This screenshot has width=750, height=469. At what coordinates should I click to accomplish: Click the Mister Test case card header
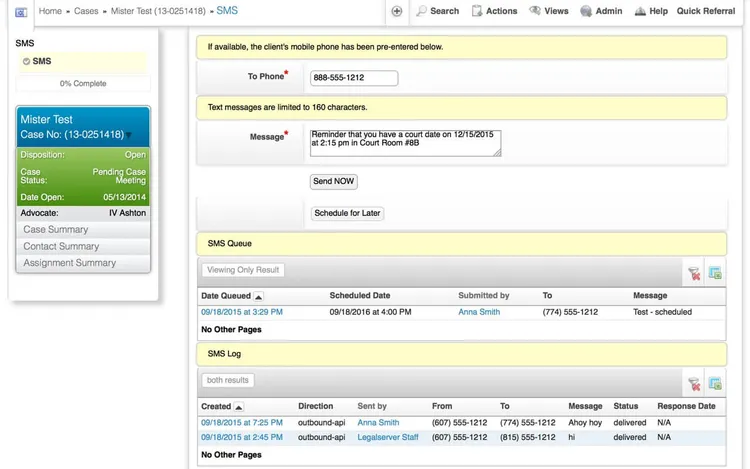click(x=83, y=127)
